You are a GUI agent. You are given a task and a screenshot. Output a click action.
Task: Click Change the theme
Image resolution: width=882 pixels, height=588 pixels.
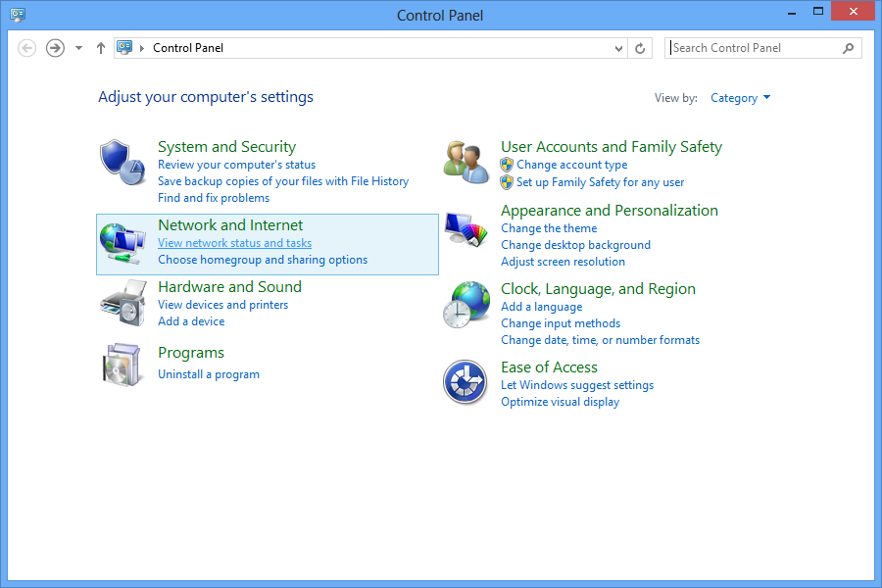coord(549,228)
